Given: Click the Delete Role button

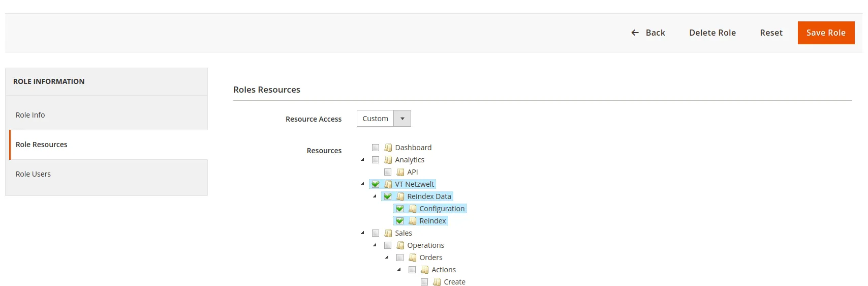Looking at the screenshot, I should [712, 33].
